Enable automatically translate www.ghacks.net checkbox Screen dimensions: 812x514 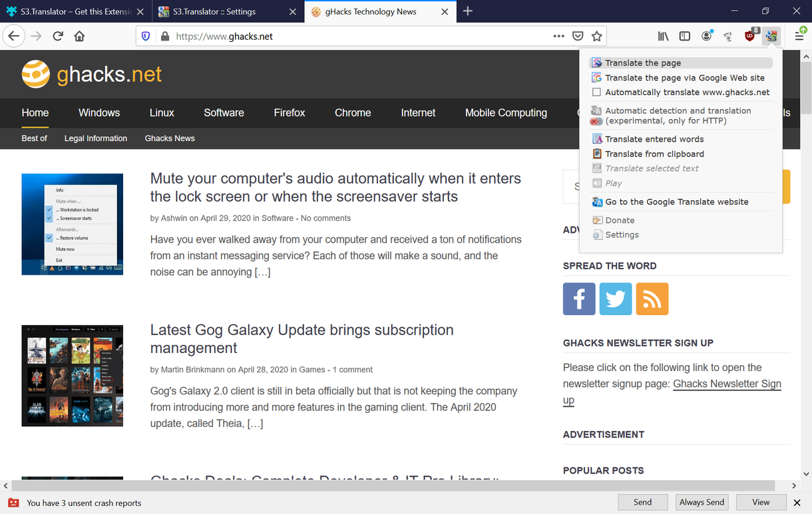coord(597,92)
